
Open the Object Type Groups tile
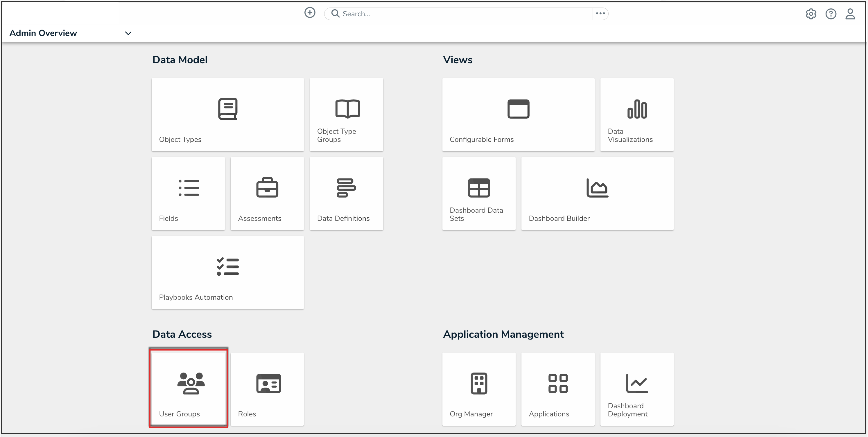pyautogui.click(x=346, y=114)
